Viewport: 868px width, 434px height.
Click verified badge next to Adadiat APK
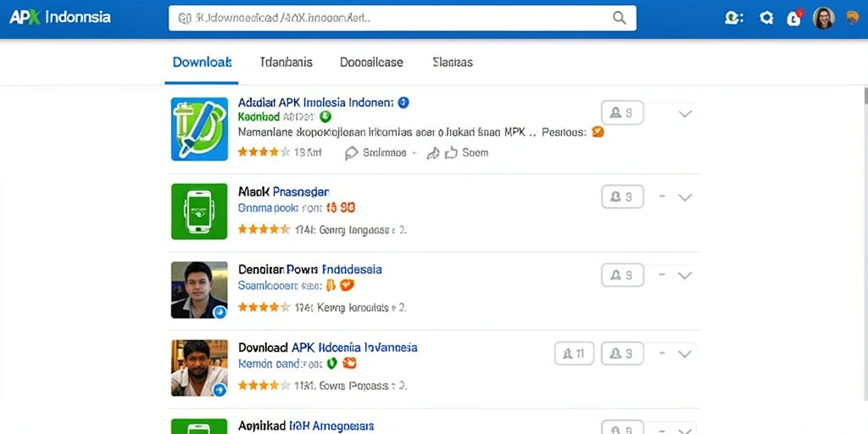coord(403,103)
